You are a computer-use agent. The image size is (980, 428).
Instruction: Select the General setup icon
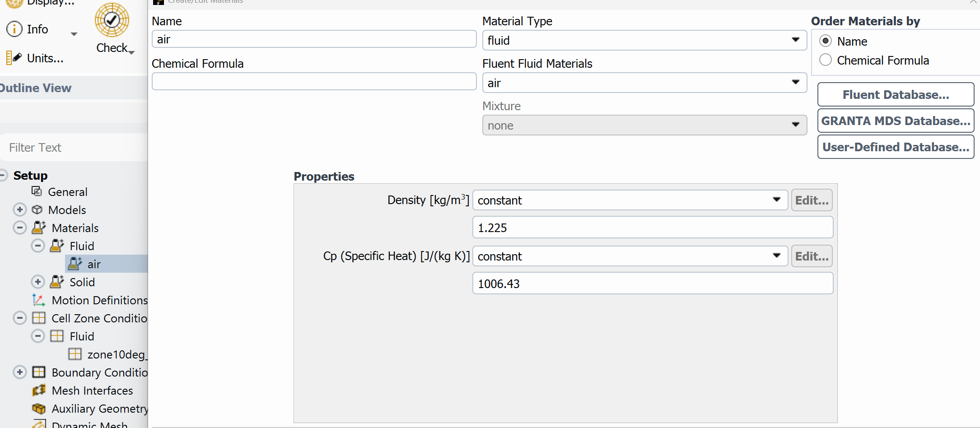coord(37,191)
